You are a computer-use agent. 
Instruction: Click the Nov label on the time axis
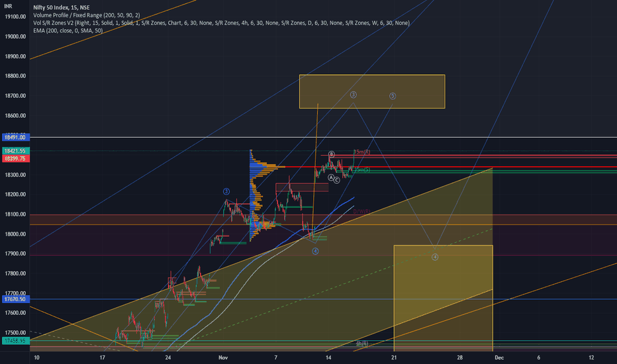[x=223, y=357]
